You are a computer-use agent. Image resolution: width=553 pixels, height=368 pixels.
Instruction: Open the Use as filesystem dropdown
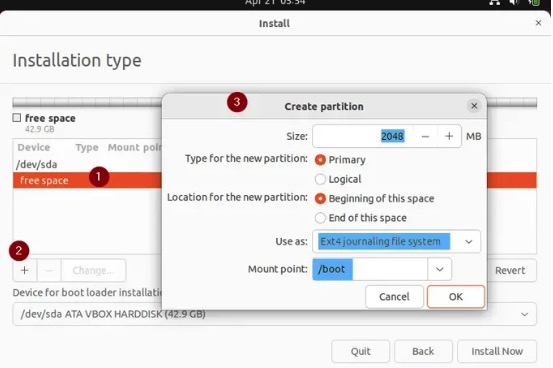point(396,242)
